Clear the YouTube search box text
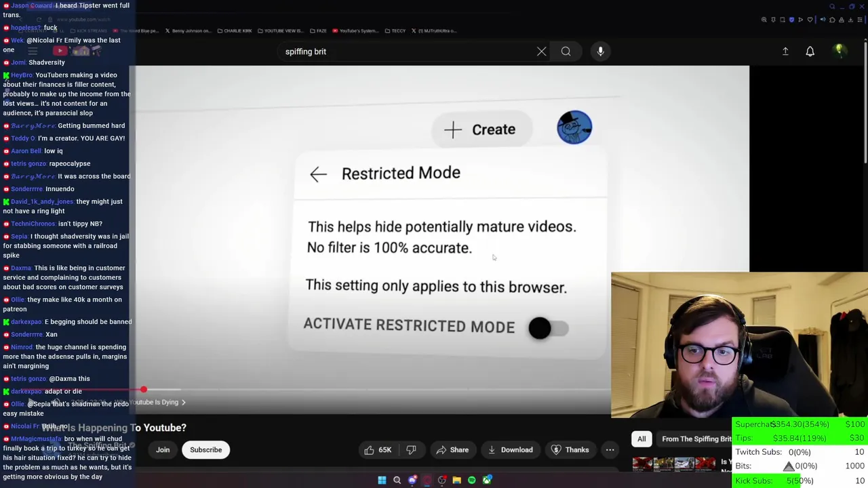The width and height of the screenshot is (868, 488). [541, 52]
